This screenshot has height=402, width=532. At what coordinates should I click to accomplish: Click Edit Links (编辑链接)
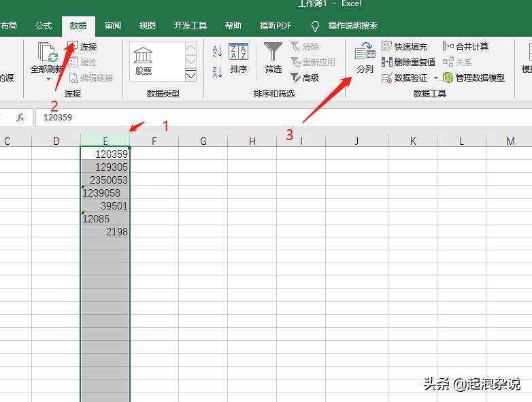coord(90,78)
